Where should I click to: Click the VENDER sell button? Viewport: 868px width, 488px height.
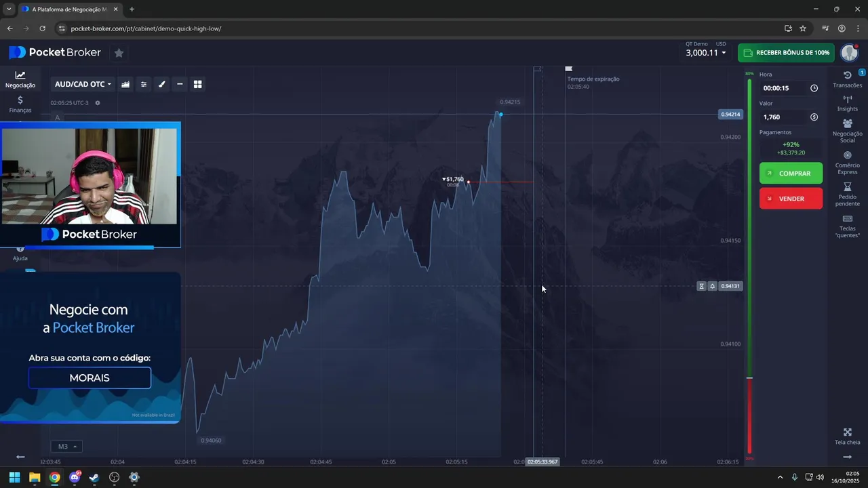coord(791,199)
